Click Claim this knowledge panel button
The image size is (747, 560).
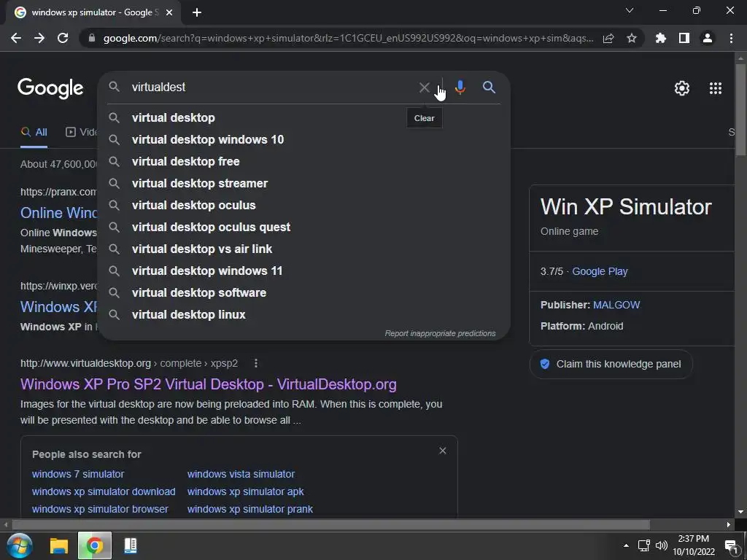click(x=611, y=365)
